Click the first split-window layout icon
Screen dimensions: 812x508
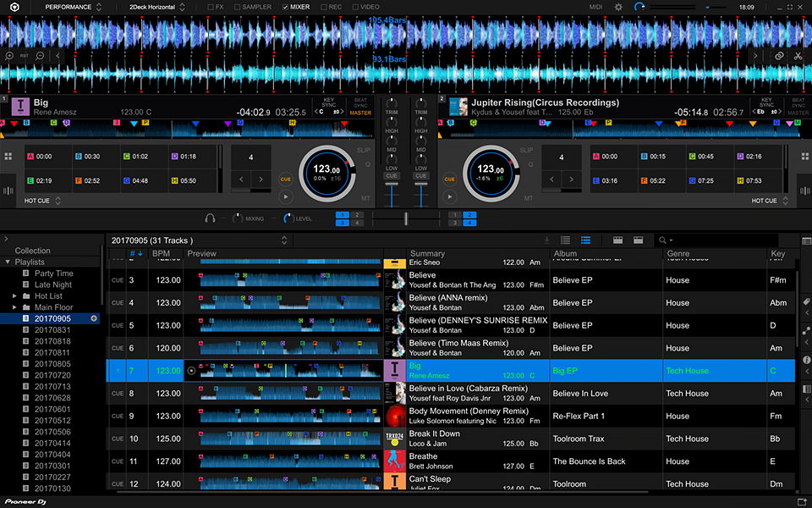[x=617, y=240]
